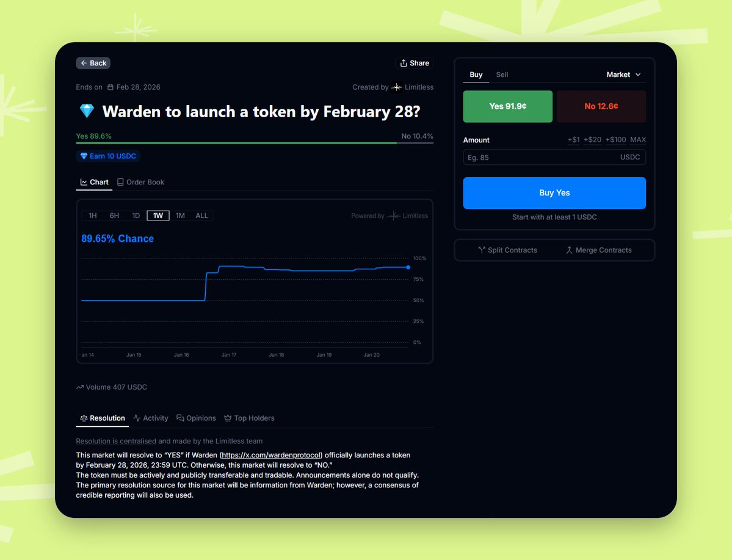Open the Opinions tab
Screen dimensions: 732x560
tap(196, 418)
